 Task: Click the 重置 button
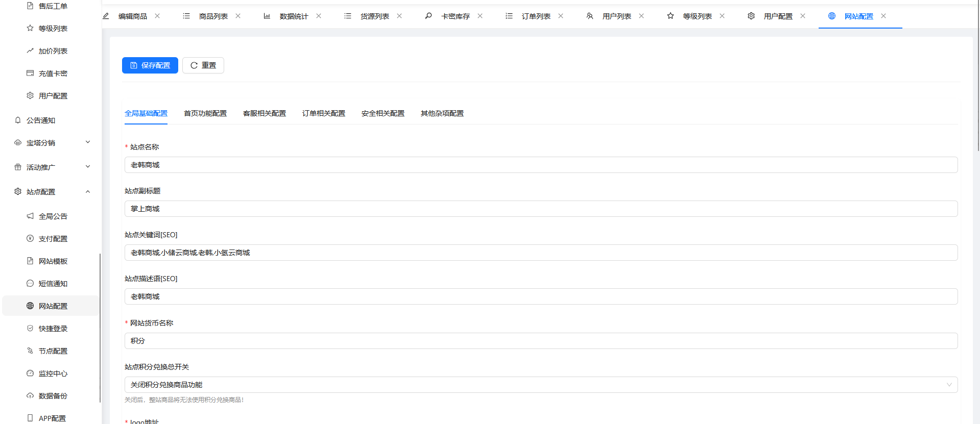pyautogui.click(x=203, y=65)
